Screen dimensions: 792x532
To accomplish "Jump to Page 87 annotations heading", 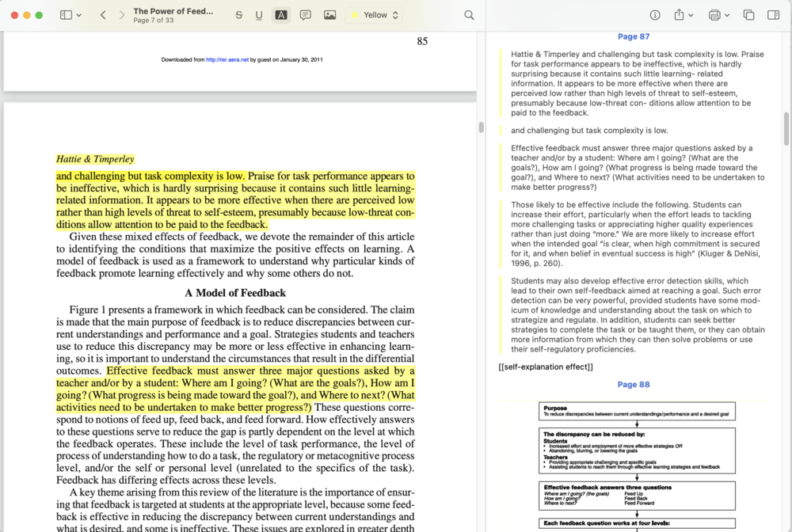I will [634, 36].
